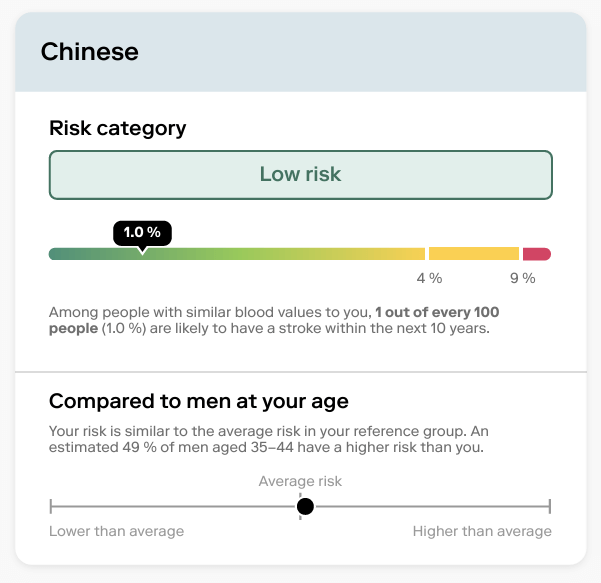
Task: Click the Higher than average label
Action: click(482, 531)
